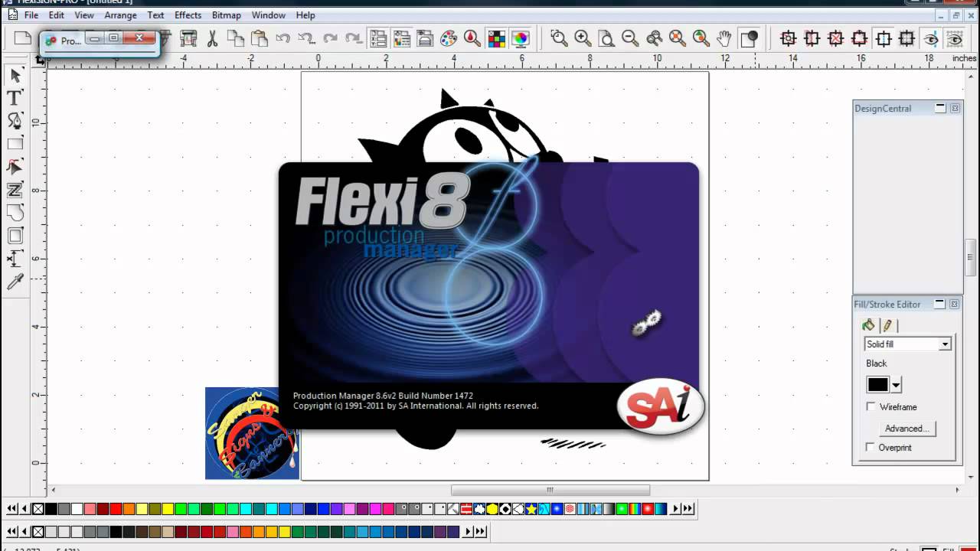The height and width of the screenshot is (551, 980).
Task: Collapse the DesignCentral panel
Action: point(940,109)
